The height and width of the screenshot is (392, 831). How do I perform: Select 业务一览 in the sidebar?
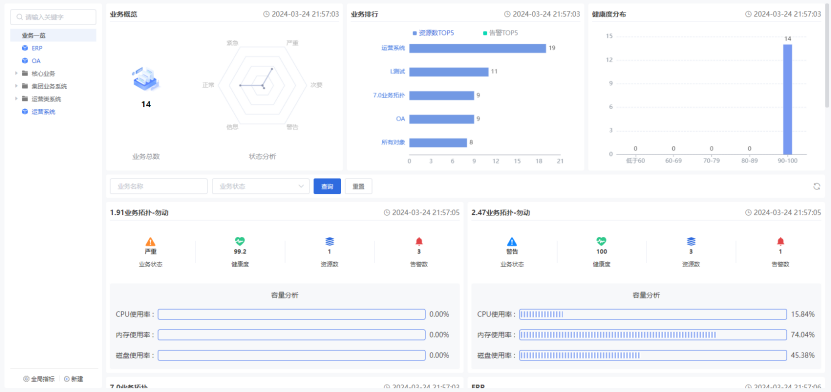pyautogui.click(x=53, y=35)
